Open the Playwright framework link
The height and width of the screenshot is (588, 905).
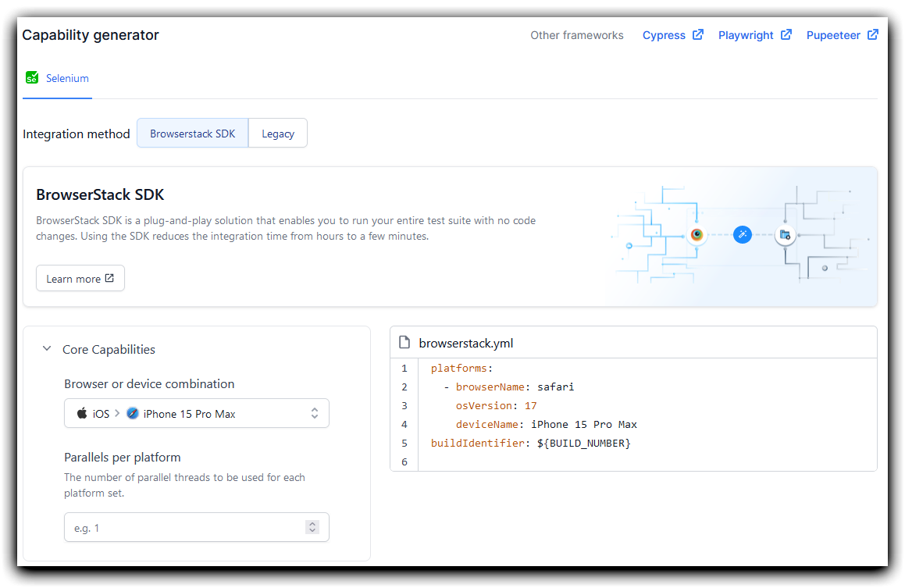pos(754,35)
